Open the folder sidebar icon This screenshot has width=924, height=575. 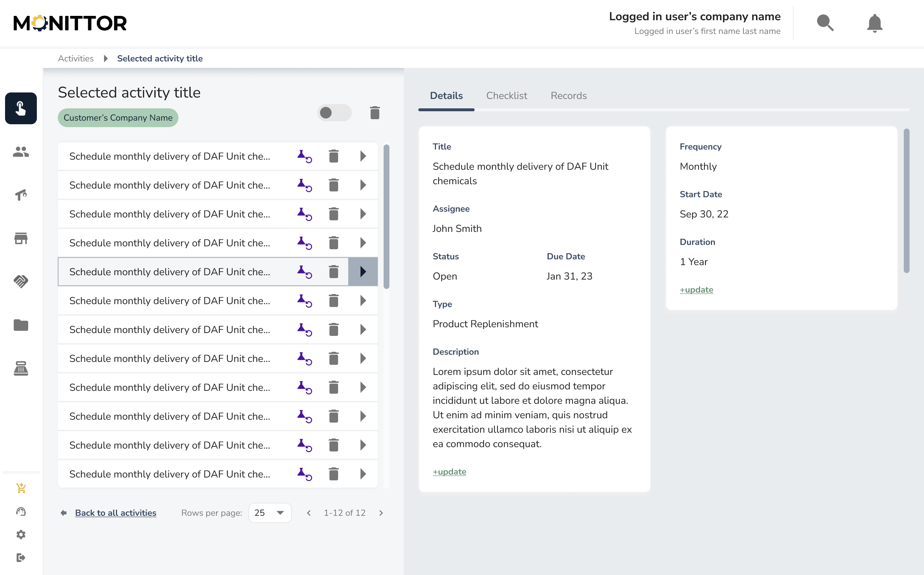pos(21,325)
